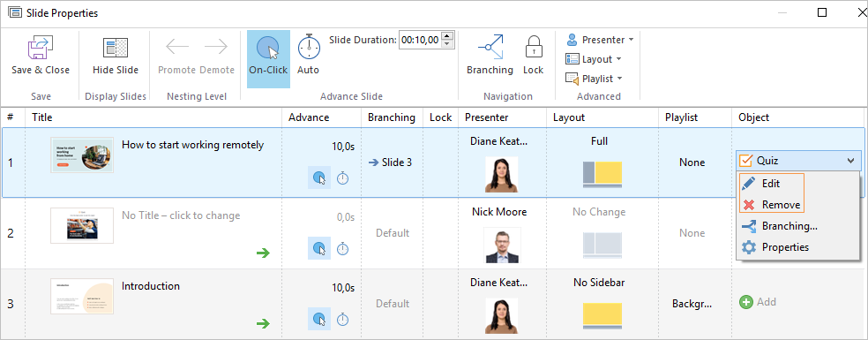Increase slide duration with up arrow
The image size is (868, 340).
(x=448, y=36)
